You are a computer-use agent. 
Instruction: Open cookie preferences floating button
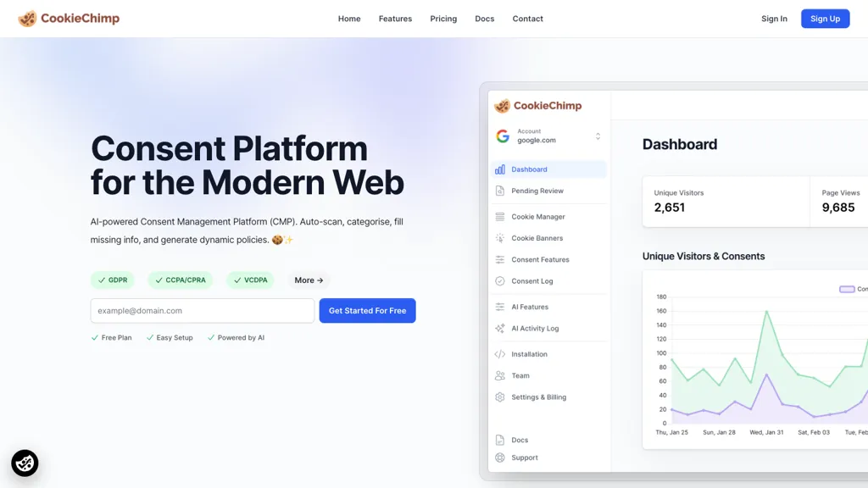click(25, 463)
